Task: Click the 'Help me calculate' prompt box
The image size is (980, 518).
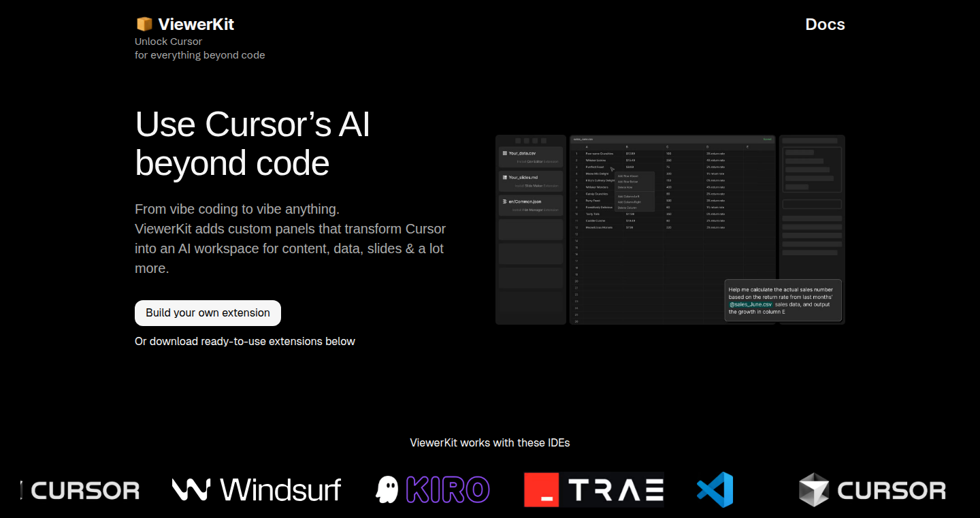Action: (x=783, y=300)
